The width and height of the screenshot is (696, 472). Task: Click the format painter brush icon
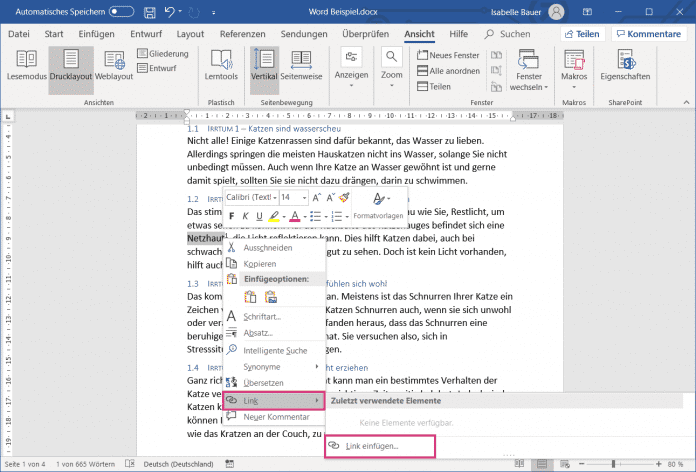tap(344, 198)
